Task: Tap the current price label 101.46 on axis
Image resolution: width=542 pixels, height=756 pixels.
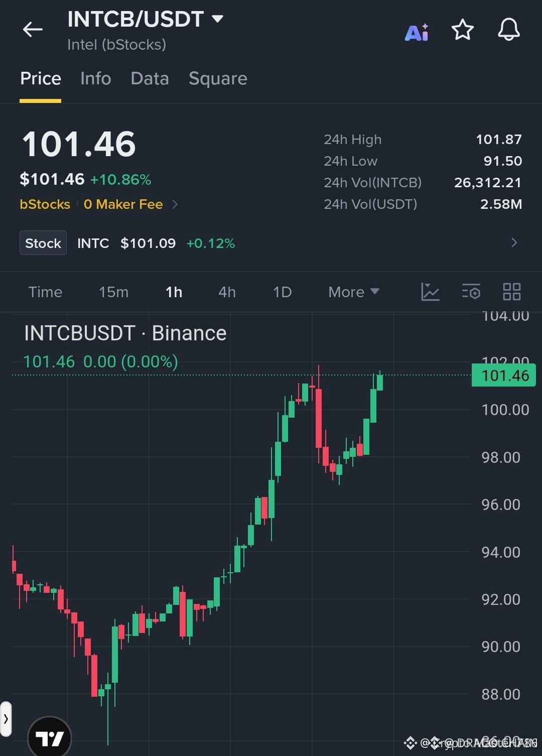Action: point(504,375)
